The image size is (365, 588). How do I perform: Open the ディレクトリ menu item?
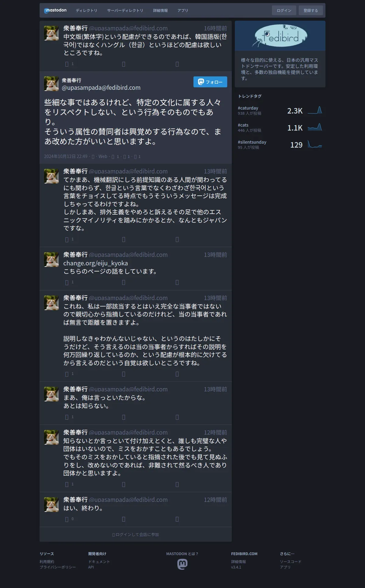click(86, 10)
